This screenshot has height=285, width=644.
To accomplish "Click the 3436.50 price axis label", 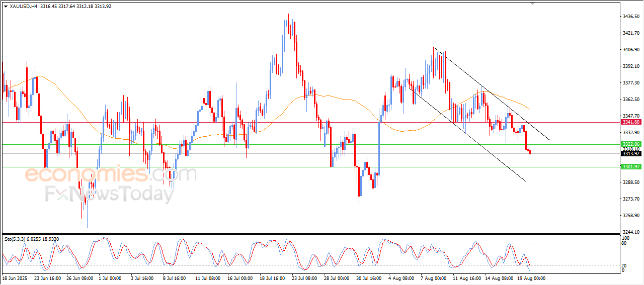I will pos(631,17).
